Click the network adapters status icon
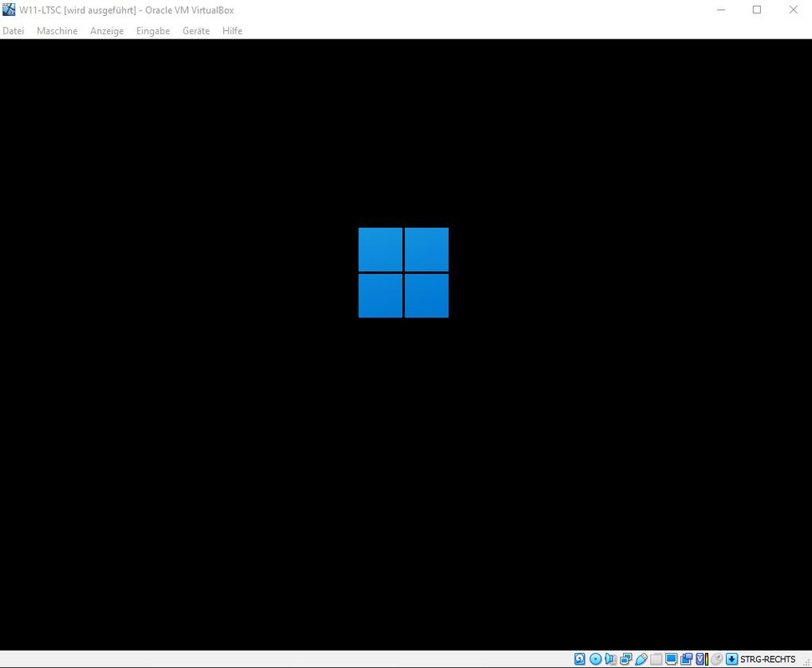812x668 pixels. [626, 659]
